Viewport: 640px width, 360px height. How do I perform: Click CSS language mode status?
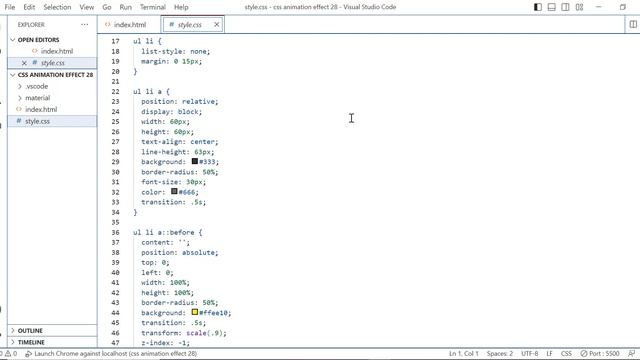pos(566,353)
